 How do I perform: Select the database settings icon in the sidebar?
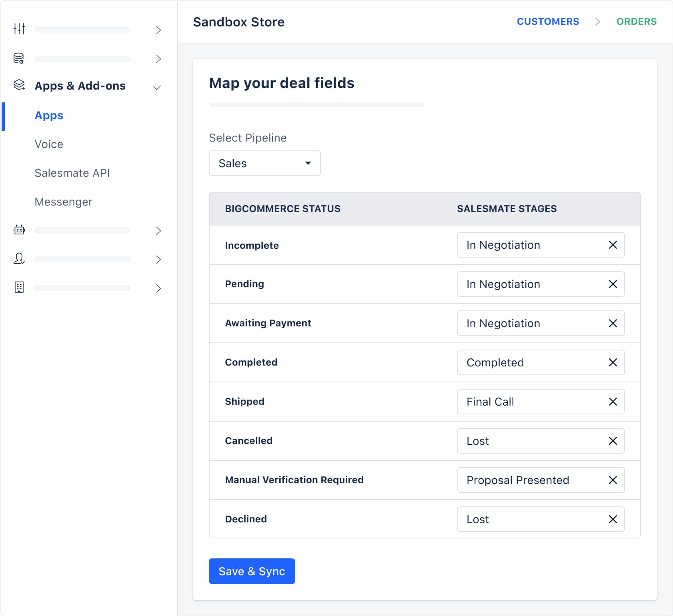(19, 58)
